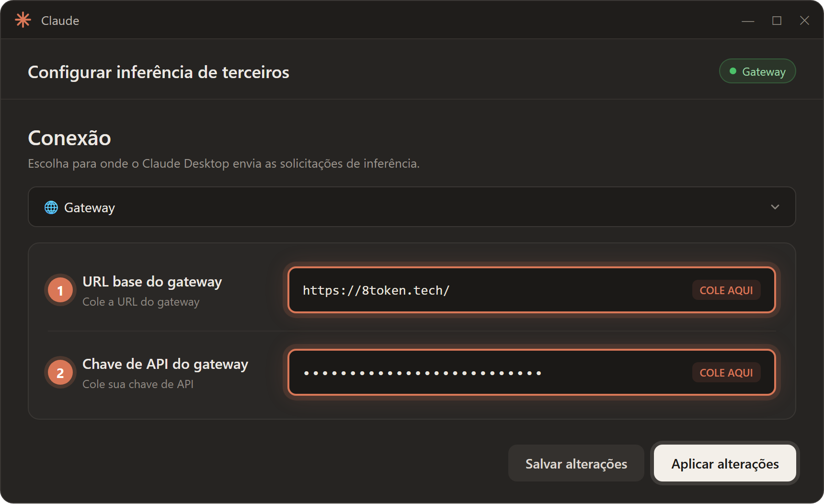Close the Claude window

tap(804, 21)
